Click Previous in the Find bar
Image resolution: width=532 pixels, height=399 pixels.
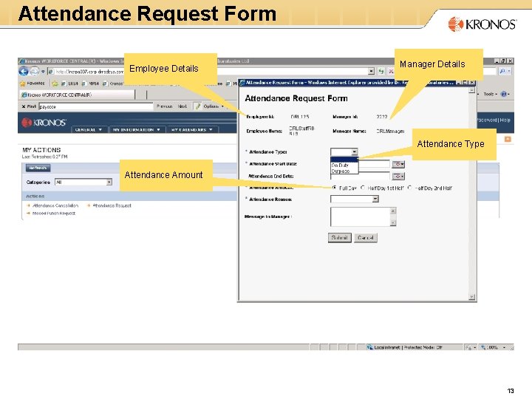(x=164, y=106)
